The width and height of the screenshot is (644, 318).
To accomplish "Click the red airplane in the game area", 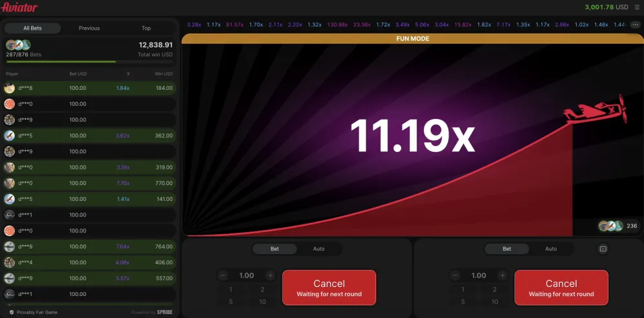I will [x=595, y=110].
